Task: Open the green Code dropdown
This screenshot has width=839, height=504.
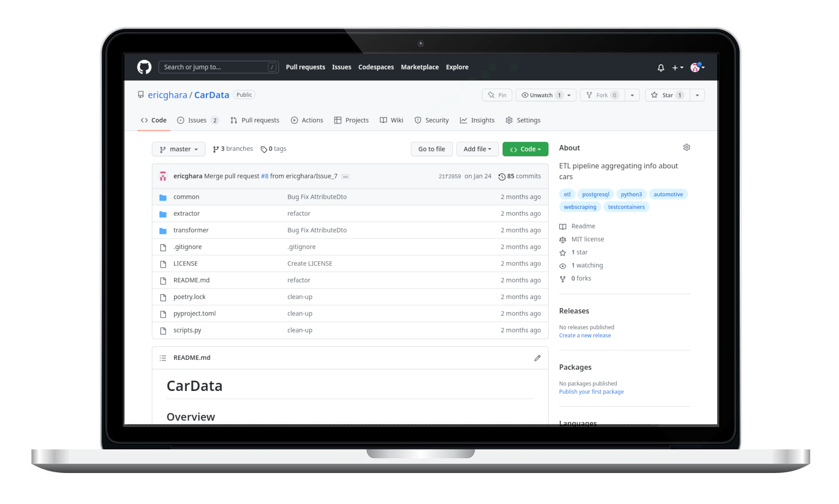Action: pos(525,149)
